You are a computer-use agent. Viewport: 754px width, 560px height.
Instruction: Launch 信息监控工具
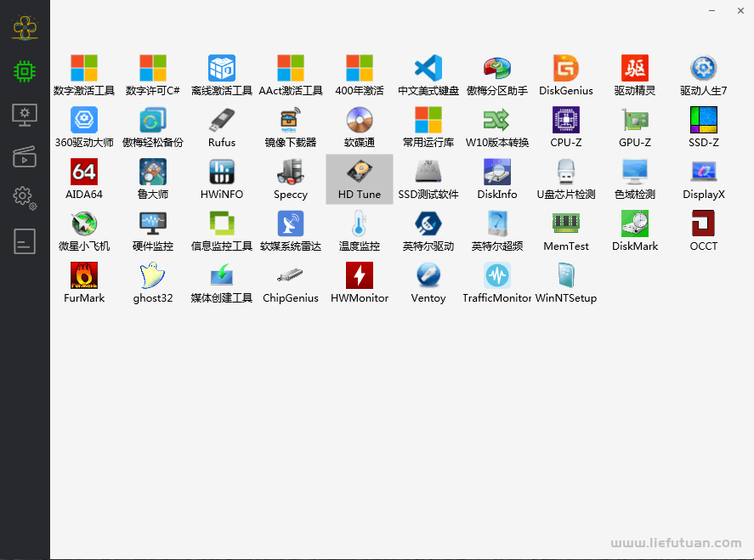[x=222, y=231]
